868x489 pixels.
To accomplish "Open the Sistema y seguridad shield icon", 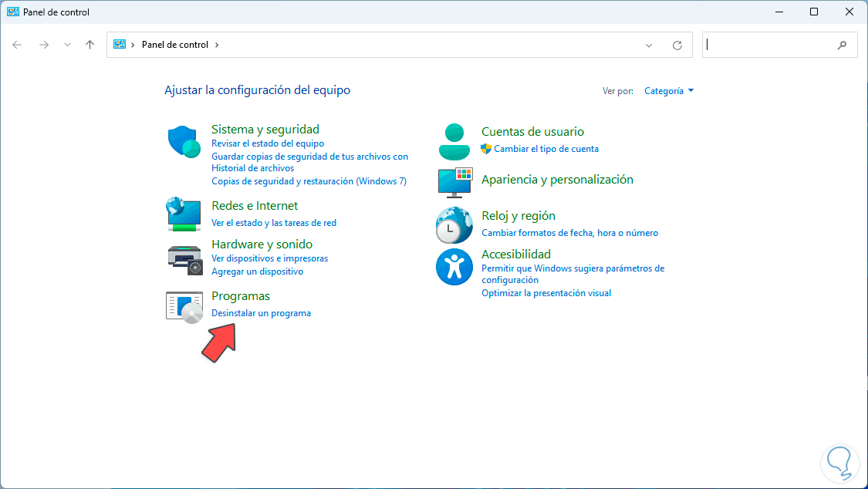I will (x=184, y=142).
